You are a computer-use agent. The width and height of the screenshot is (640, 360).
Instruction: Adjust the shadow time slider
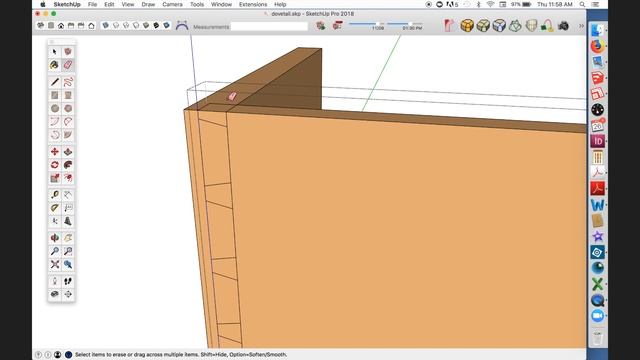tap(404, 24)
